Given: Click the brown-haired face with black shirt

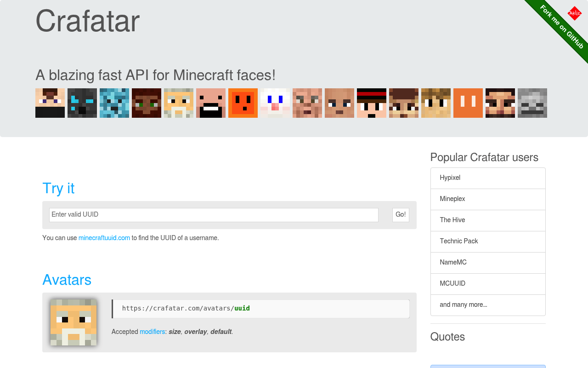Looking at the screenshot, I should coord(50,103).
